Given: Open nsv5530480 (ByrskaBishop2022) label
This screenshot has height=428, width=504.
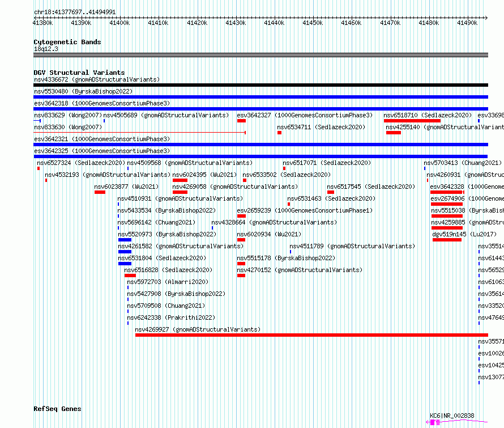Looking at the screenshot, I should point(83,91).
